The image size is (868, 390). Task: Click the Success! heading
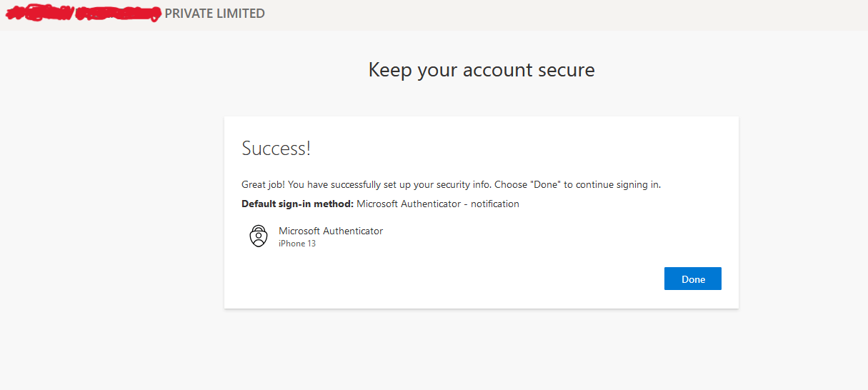point(276,149)
